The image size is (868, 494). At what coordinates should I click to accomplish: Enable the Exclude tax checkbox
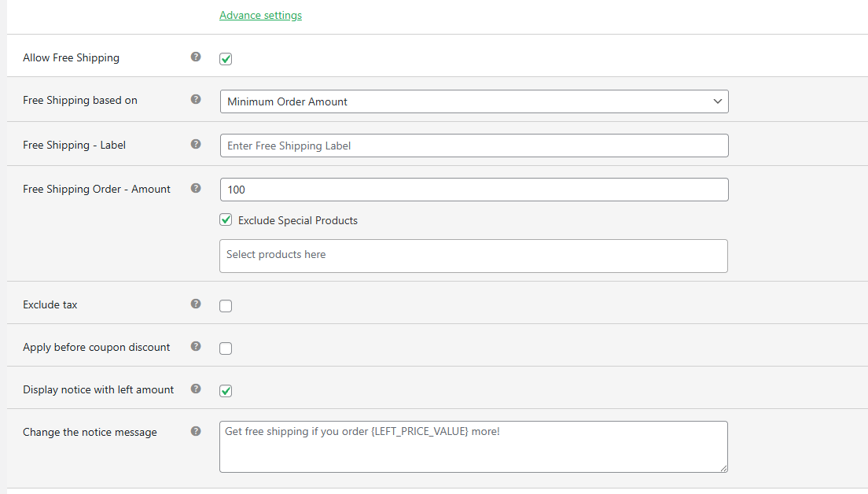[x=226, y=306]
